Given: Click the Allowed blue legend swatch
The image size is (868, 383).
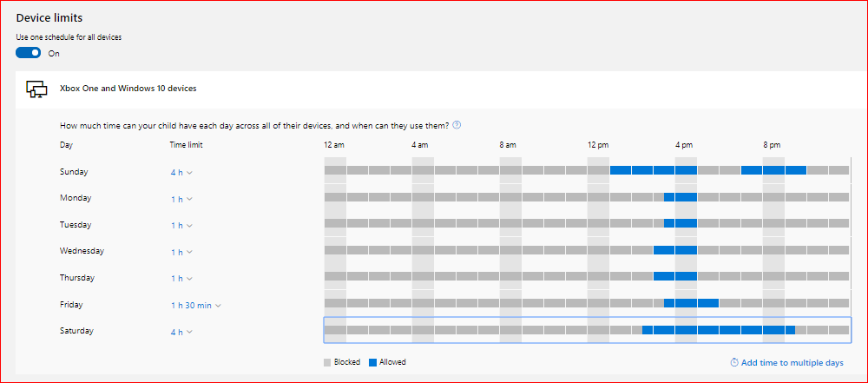Looking at the screenshot, I should [x=373, y=362].
